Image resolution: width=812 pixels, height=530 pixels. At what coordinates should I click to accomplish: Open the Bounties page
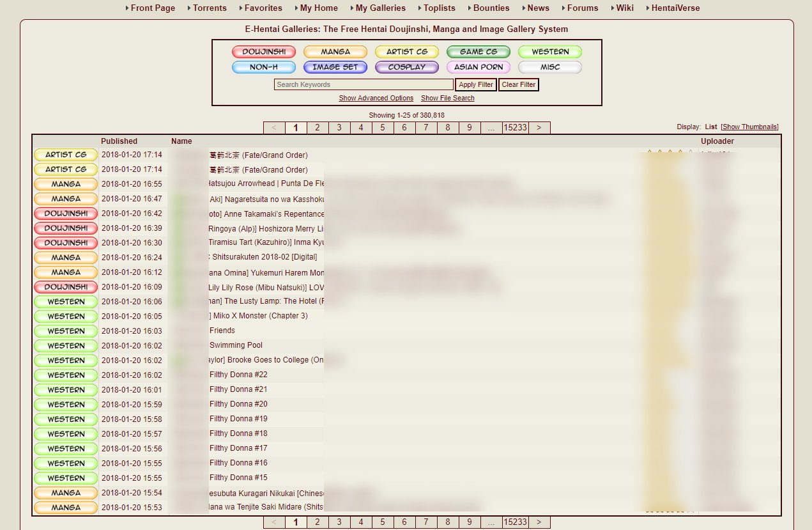(491, 8)
